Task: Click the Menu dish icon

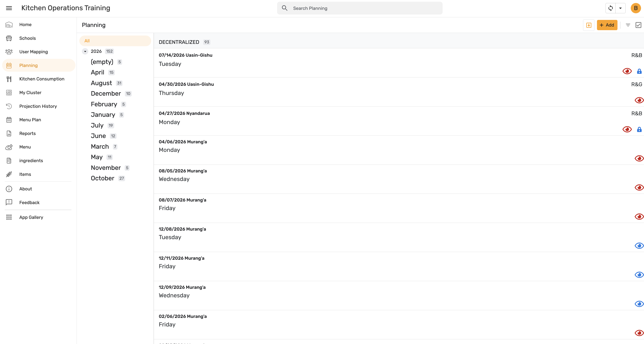Action: tap(9, 147)
